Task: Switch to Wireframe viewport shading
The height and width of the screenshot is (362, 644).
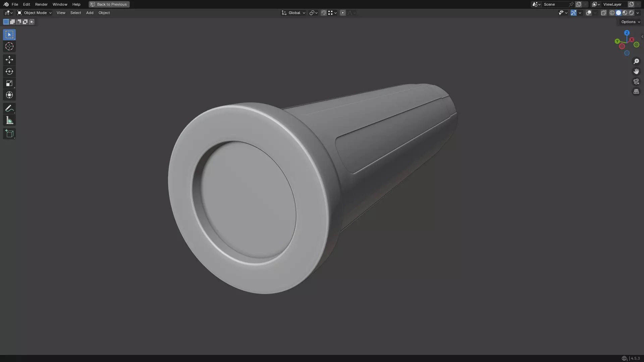Action: pyautogui.click(x=612, y=13)
